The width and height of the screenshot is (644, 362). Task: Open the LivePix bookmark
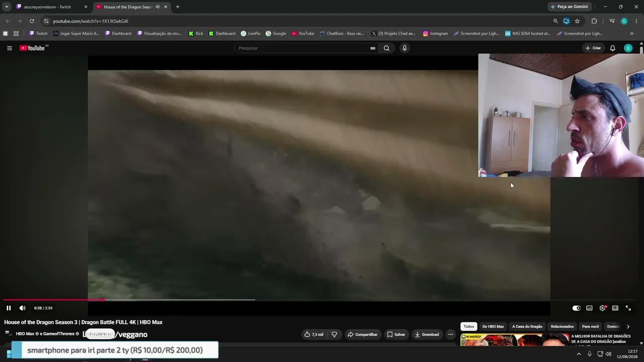251,34
